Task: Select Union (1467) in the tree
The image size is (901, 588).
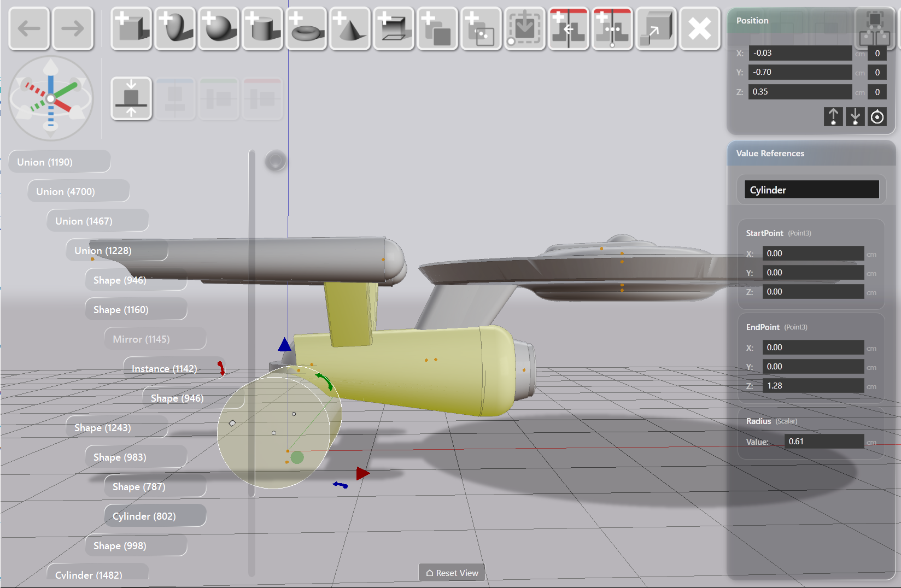Action: (98, 221)
